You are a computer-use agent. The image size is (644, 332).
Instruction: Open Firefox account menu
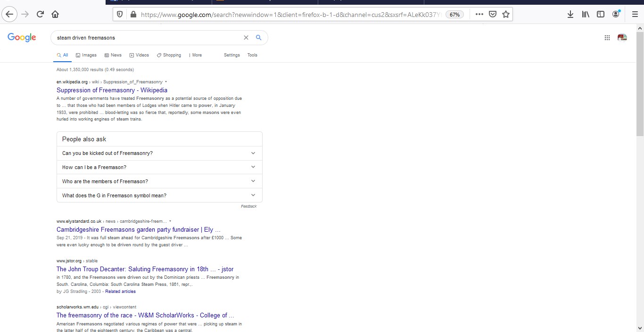[616, 14]
